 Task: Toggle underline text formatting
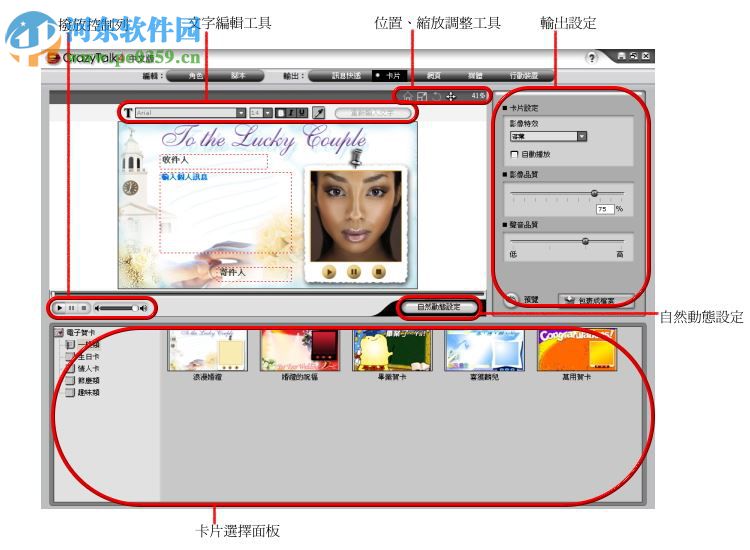pos(302,113)
